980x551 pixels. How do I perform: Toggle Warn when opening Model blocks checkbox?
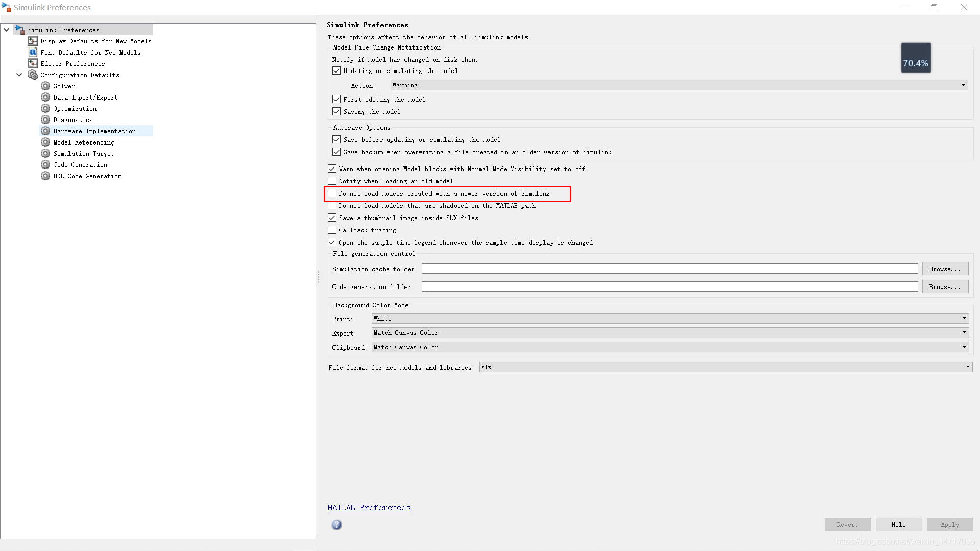(x=332, y=169)
